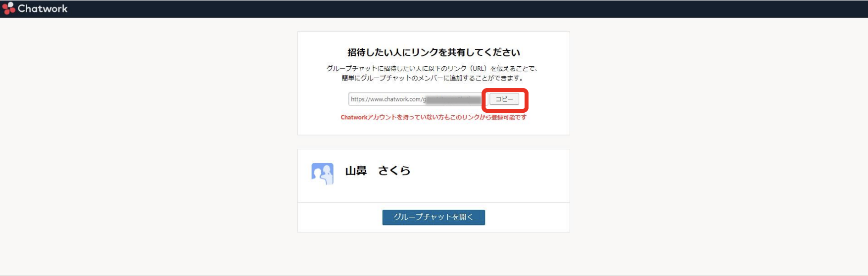Click the bold word Chatwork in red notice
This screenshot has width=868, height=276.
click(354, 118)
